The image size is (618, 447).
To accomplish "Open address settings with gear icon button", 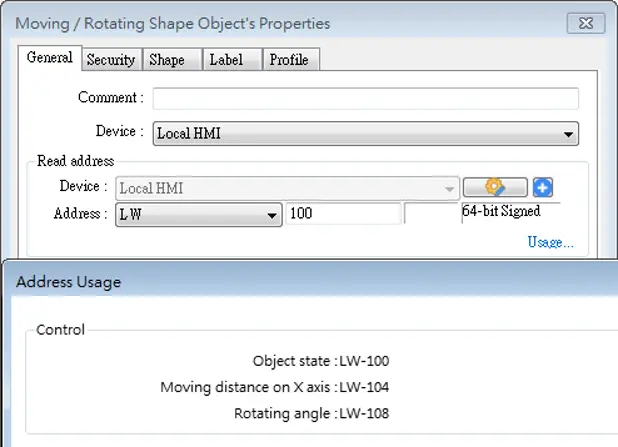I will coord(495,187).
